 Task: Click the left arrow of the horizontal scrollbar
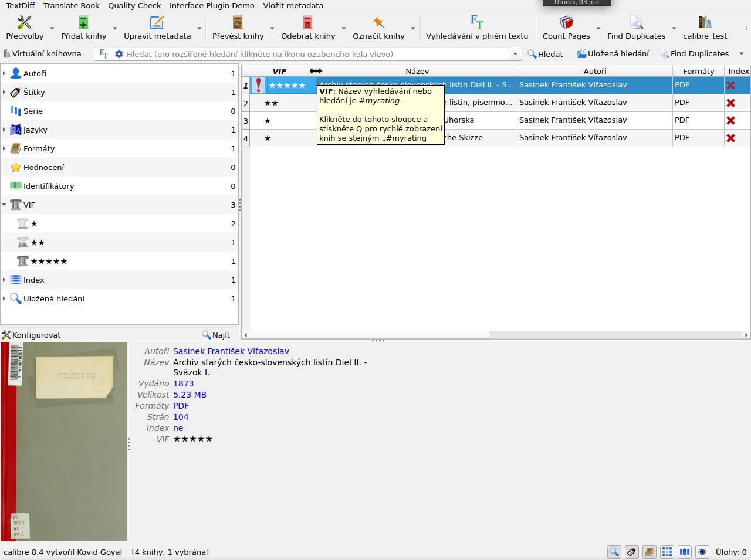pos(246,335)
